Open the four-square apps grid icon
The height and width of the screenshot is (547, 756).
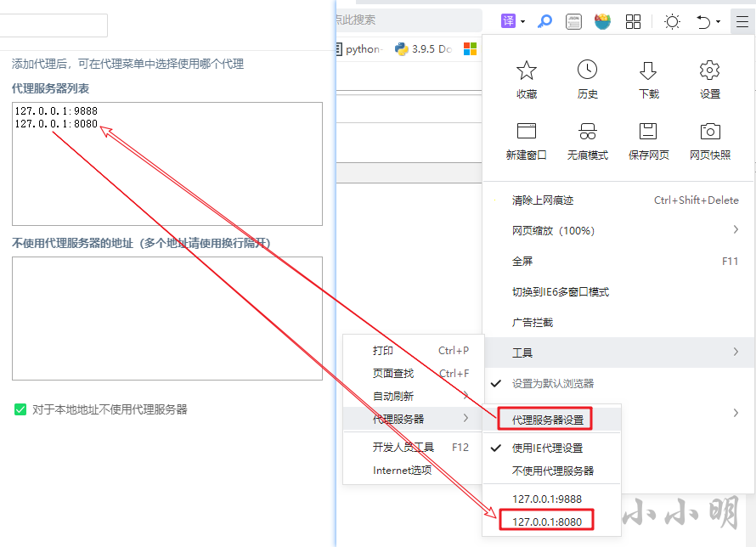(633, 22)
